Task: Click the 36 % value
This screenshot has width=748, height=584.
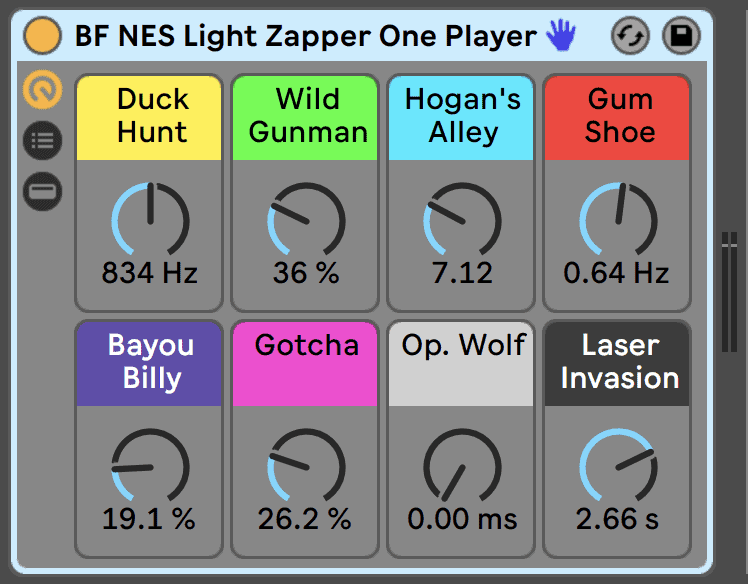Action: point(306,273)
